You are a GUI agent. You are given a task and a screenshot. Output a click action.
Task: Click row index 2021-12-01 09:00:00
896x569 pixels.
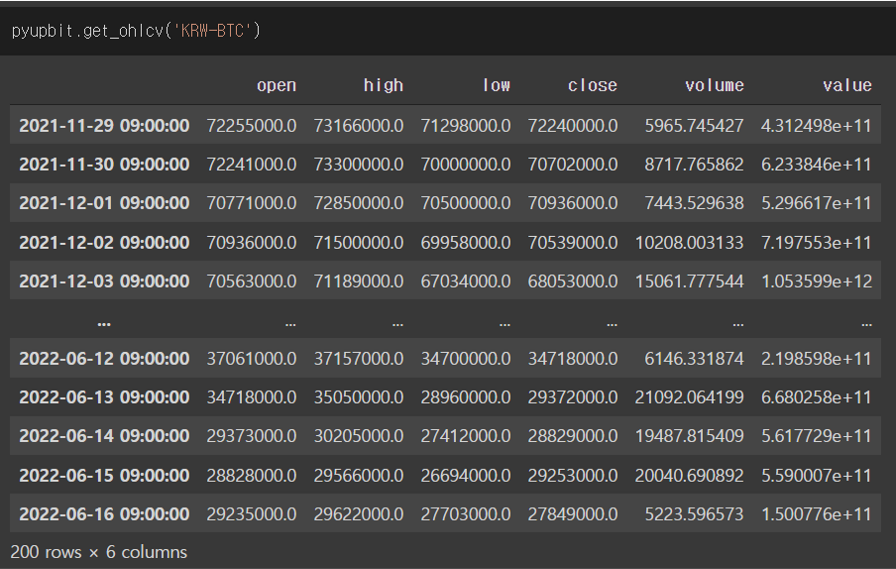(104, 203)
